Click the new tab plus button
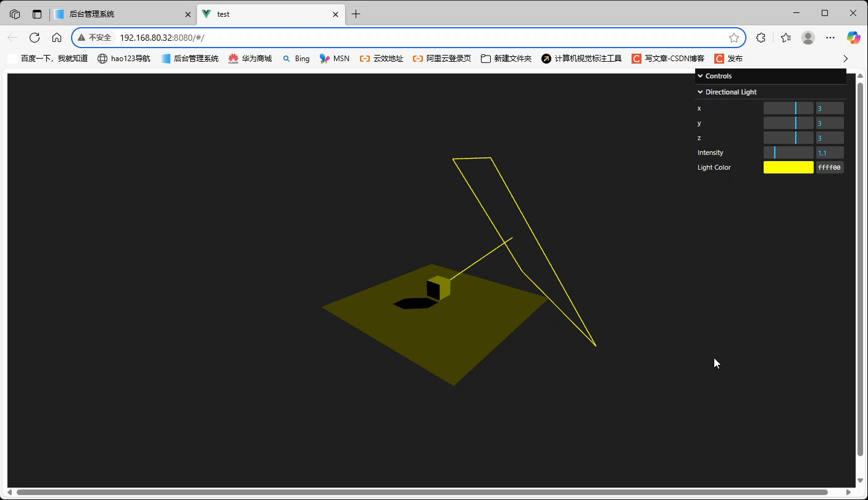 coord(356,14)
